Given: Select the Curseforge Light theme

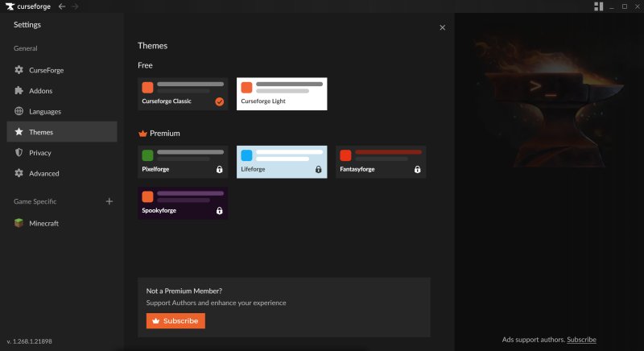Looking at the screenshot, I should pyautogui.click(x=282, y=93).
